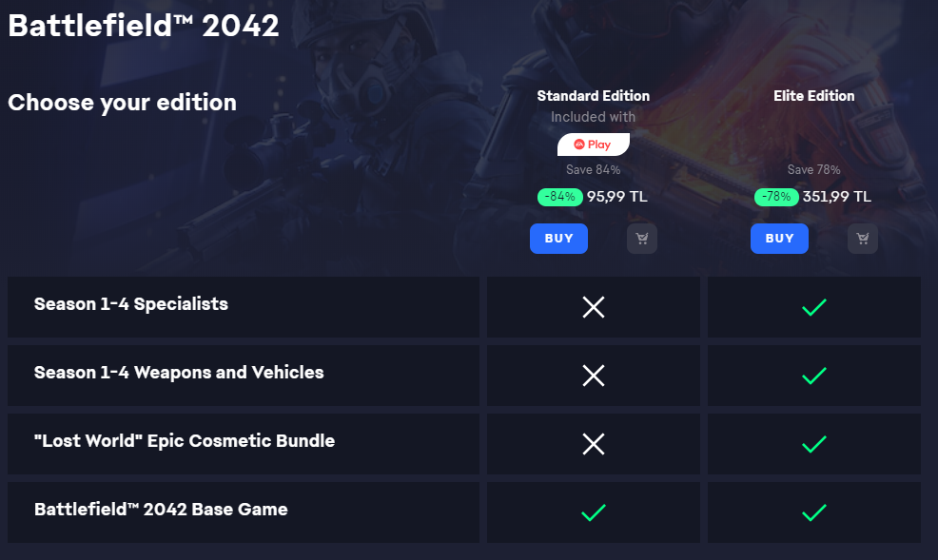Click Base Game checkmark under Elite Edition

(x=814, y=512)
